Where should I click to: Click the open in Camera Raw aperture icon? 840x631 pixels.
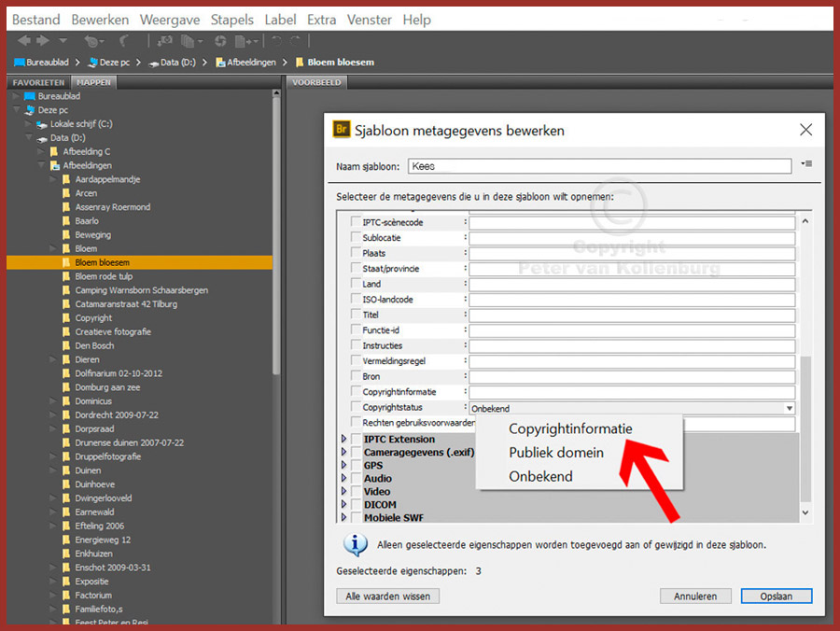click(x=220, y=41)
